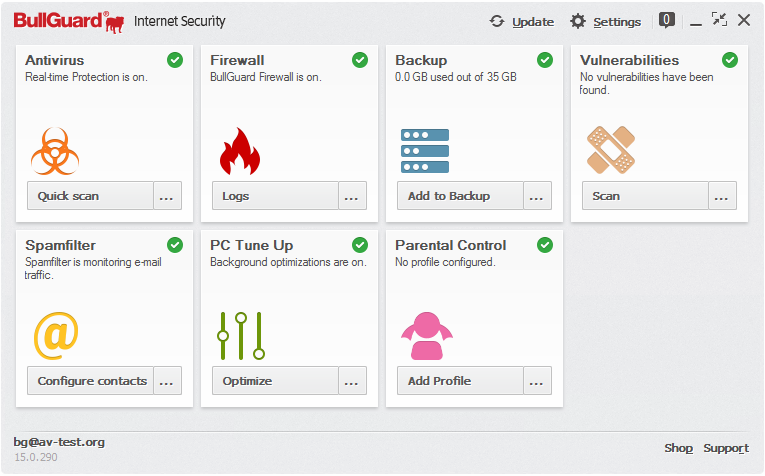
Task: Click the PC Tune Up sliders icon
Action: click(241, 335)
